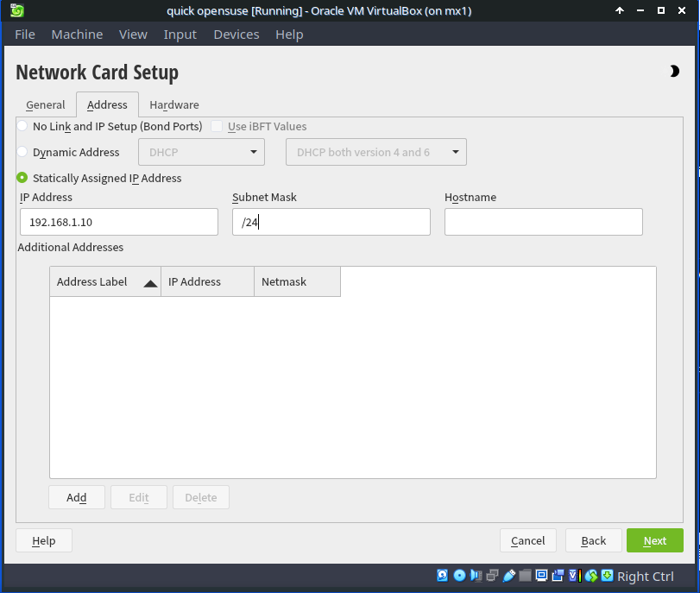Click the keyboard capture green arrow icon
This screenshot has height=593, width=700.
click(x=607, y=576)
